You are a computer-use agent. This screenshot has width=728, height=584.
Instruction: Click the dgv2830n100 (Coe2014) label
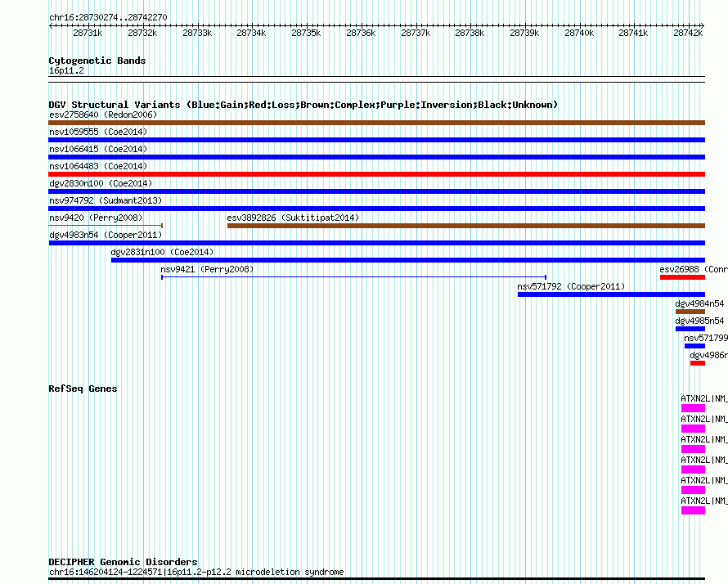pos(101,183)
